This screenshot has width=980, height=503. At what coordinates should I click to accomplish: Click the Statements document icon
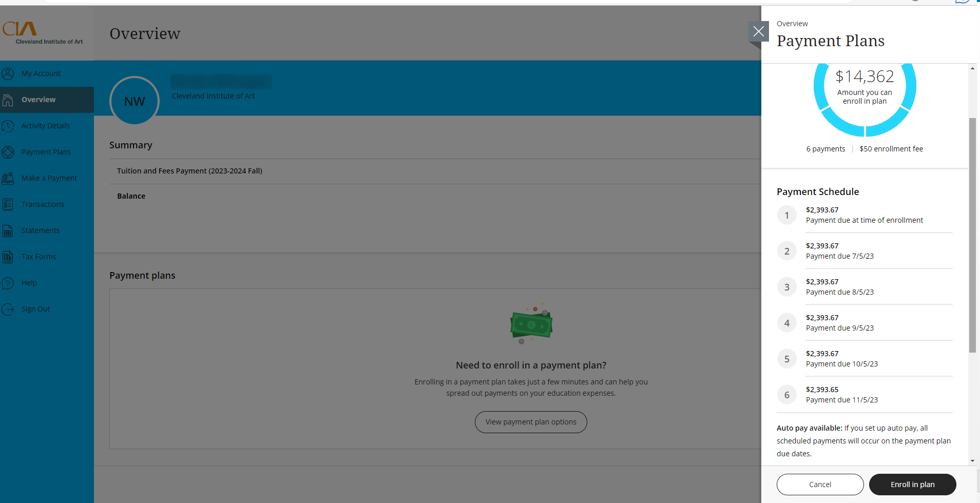[8, 230]
